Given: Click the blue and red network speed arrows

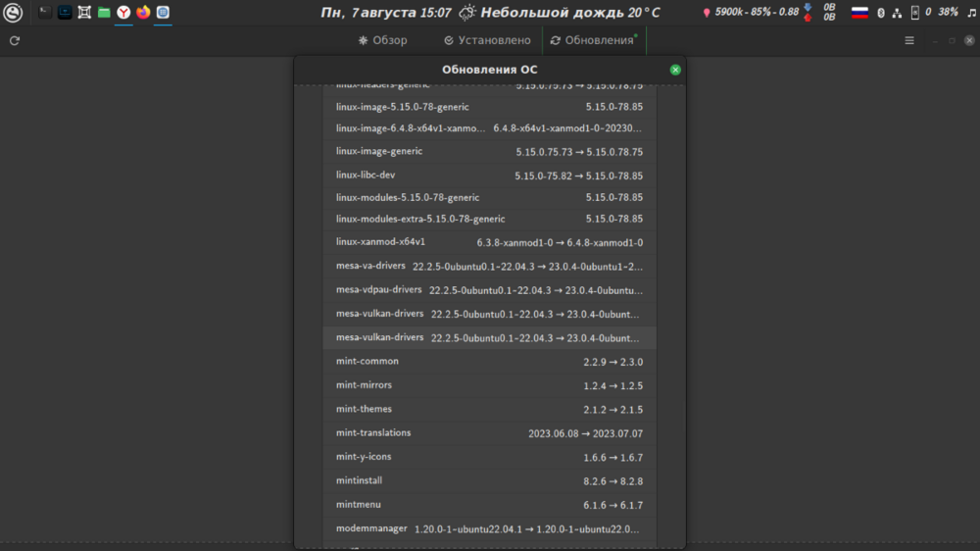Looking at the screenshot, I should click(x=808, y=12).
